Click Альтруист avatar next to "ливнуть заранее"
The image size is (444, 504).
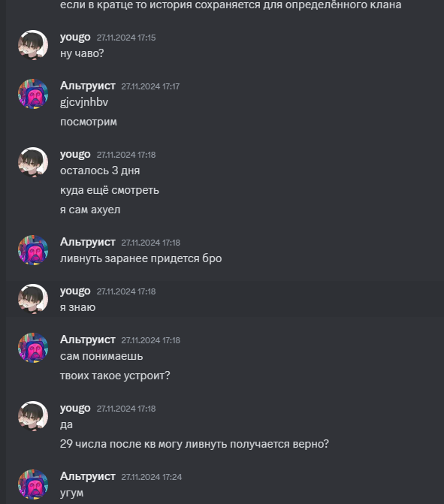[x=33, y=250]
